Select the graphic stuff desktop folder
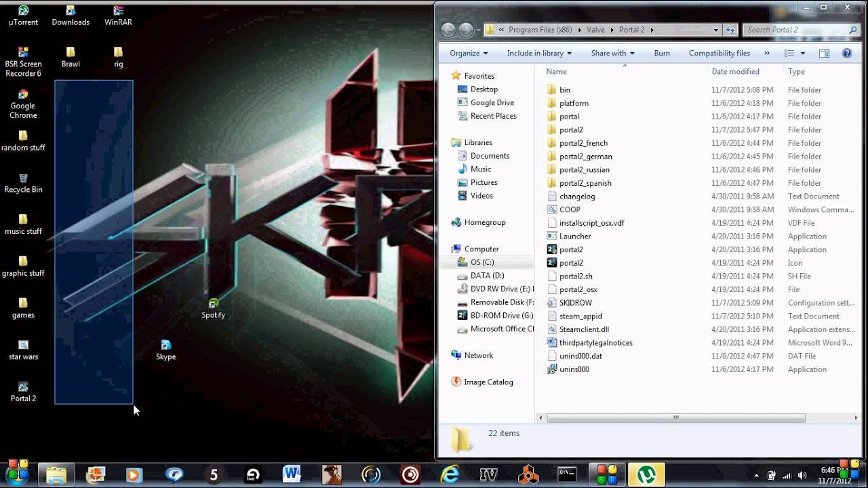The height and width of the screenshot is (488, 868). point(23,266)
